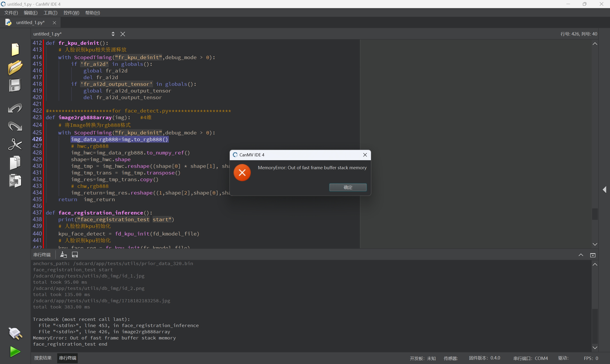Click the editor vertical scrollbar thumb

tap(595, 214)
